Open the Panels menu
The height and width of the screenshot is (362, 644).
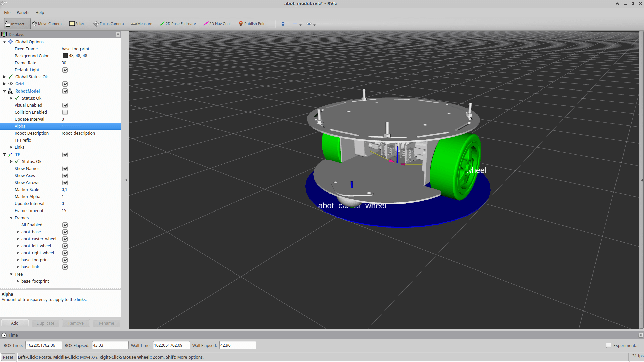[22, 12]
